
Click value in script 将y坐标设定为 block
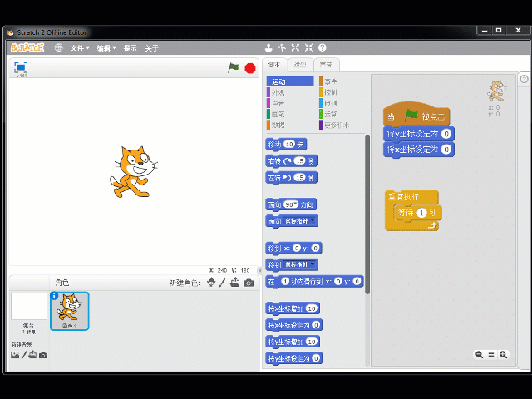(446, 134)
